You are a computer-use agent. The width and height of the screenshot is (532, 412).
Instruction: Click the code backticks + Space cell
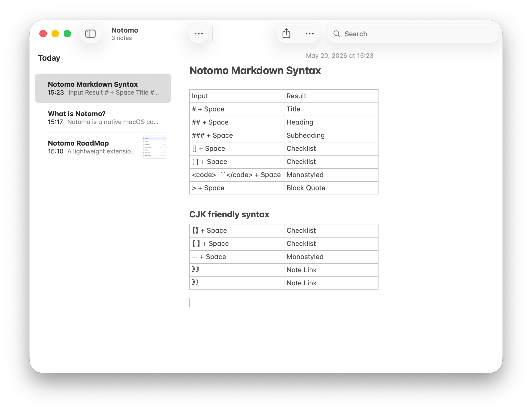click(237, 175)
